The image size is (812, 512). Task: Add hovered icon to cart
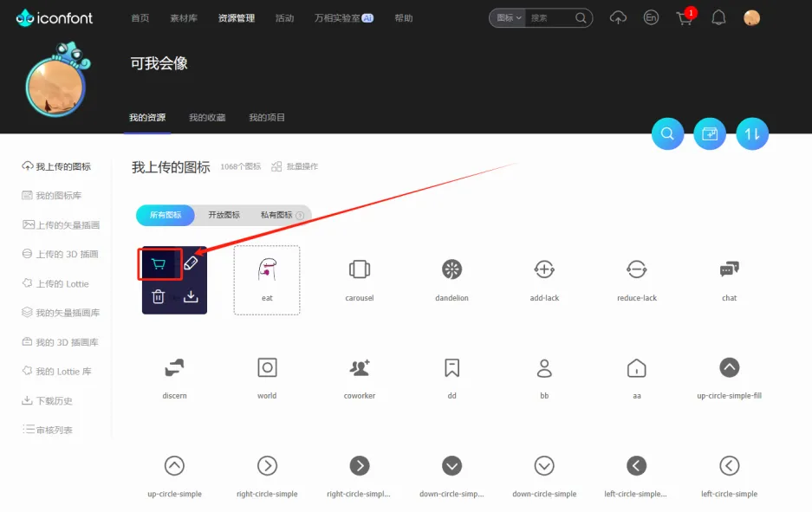pos(159,264)
